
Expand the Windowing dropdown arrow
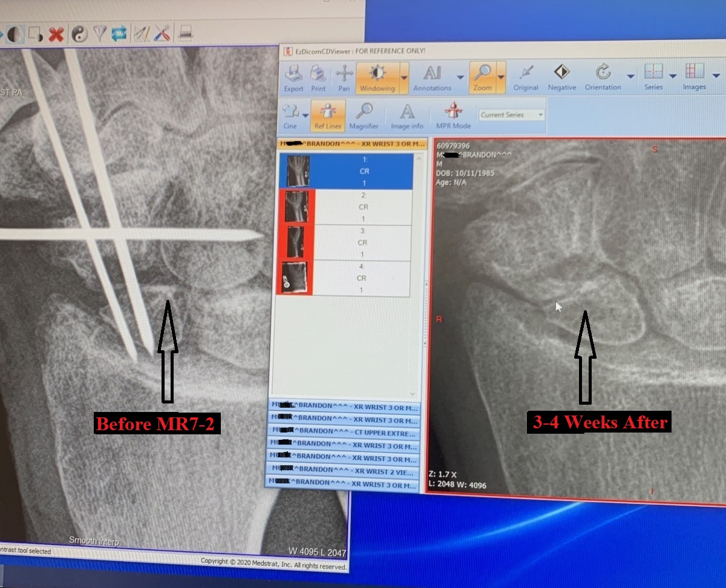click(x=404, y=77)
